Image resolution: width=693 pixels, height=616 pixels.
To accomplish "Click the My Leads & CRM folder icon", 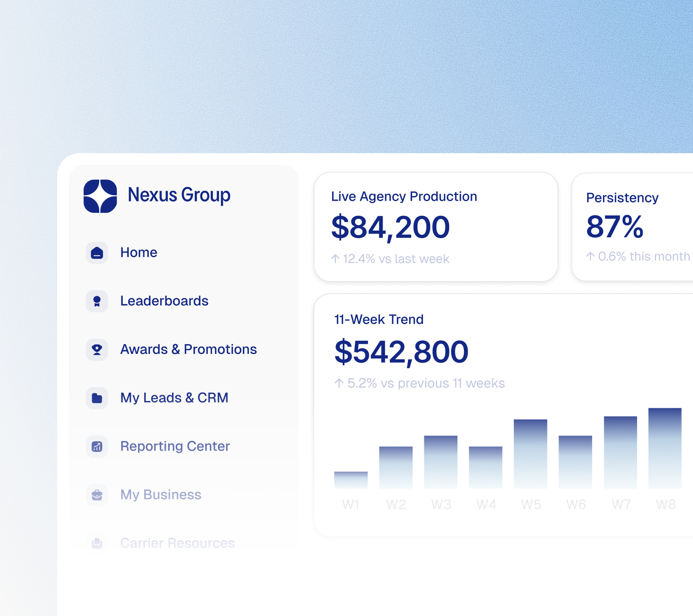I will click(x=97, y=398).
